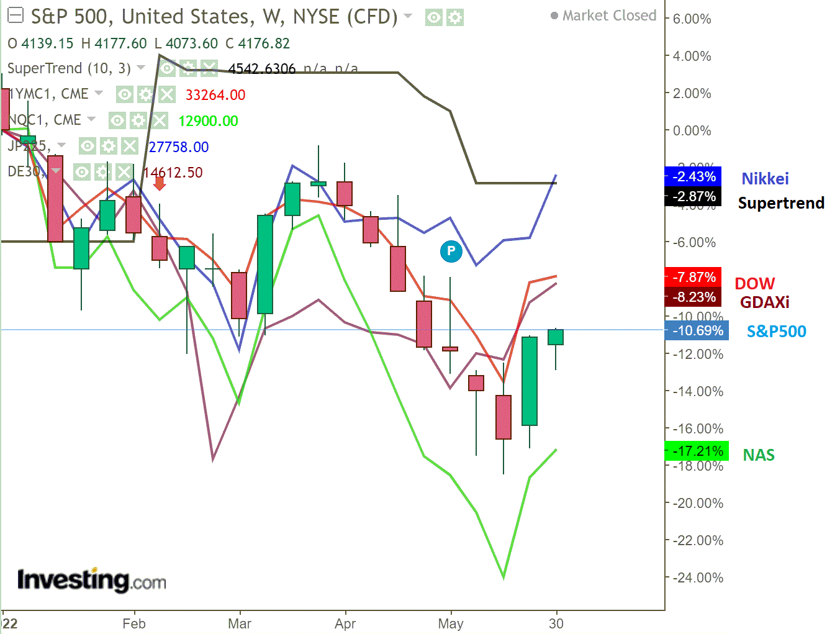This screenshot has width=840, height=634.
Task: Toggle visibility of NQC1 series
Action: pyautogui.click(x=117, y=120)
